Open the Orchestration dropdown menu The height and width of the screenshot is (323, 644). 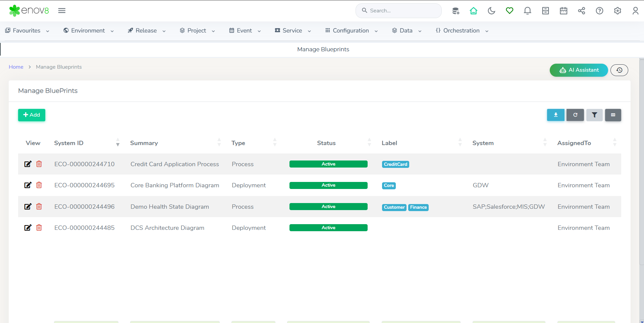(462, 30)
